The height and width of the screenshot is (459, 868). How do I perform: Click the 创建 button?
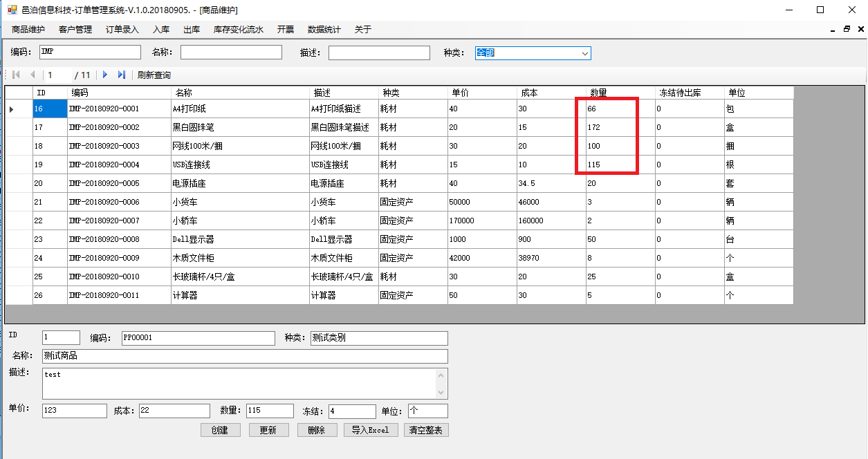pyautogui.click(x=220, y=430)
